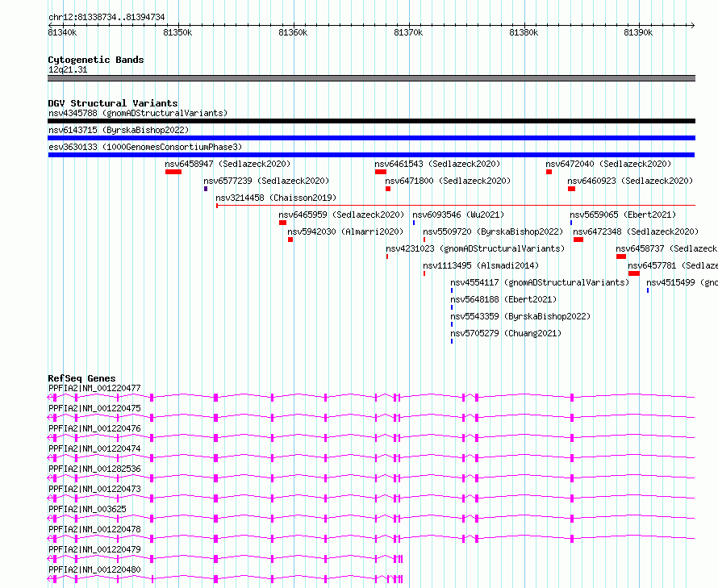This screenshot has width=718, height=588.
Task: Click nsv6472040 (Sedlazeck2020) label
Action: [608, 164]
